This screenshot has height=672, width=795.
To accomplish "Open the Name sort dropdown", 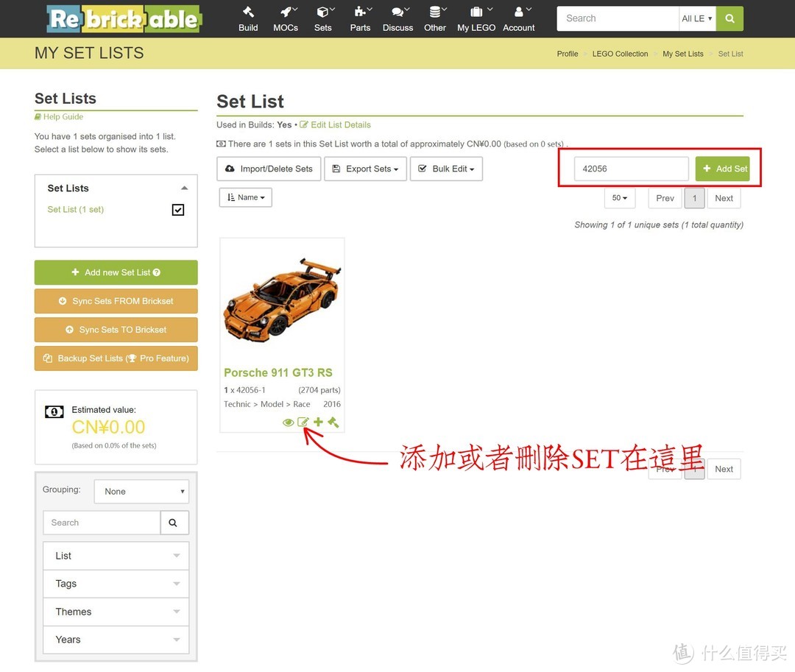I will (x=245, y=197).
